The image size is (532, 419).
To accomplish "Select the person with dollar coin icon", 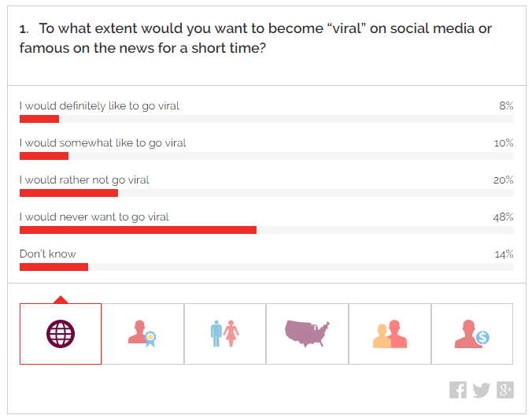I will 472,334.
